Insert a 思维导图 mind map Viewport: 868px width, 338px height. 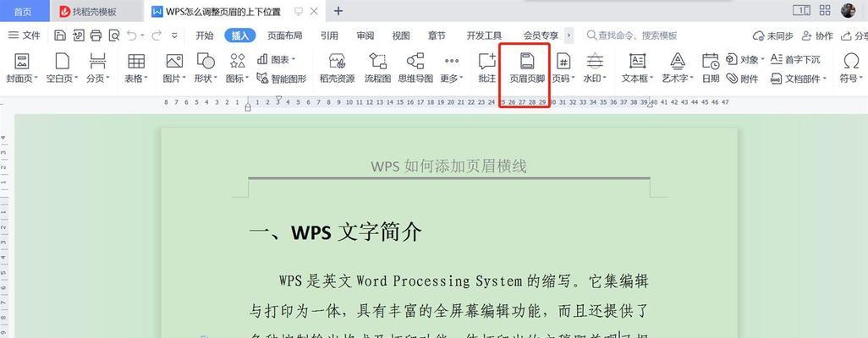coord(415,68)
